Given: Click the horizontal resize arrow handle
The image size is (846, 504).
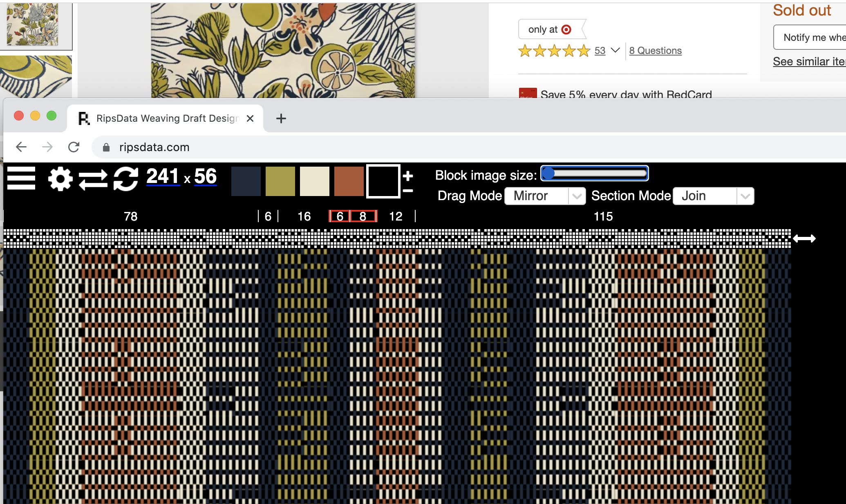Looking at the screenshot, I should 804,239.
